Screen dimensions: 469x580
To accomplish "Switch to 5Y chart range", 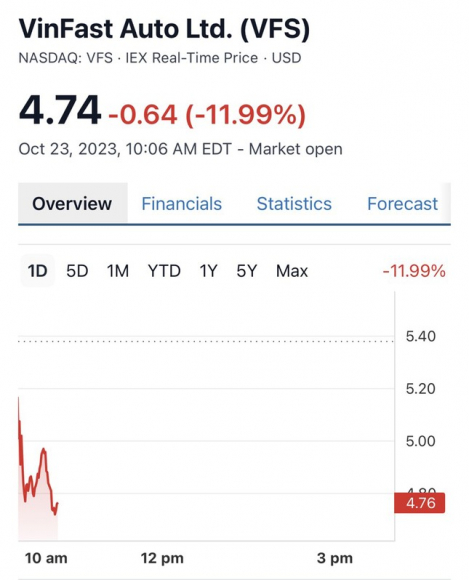I will [x=246, y=271].
